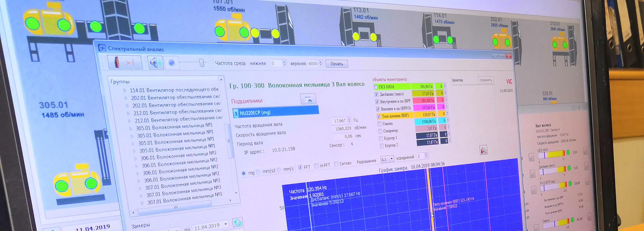Click the сохранить notes button
The image size is (644, 231).
click(x=485, y=80)
